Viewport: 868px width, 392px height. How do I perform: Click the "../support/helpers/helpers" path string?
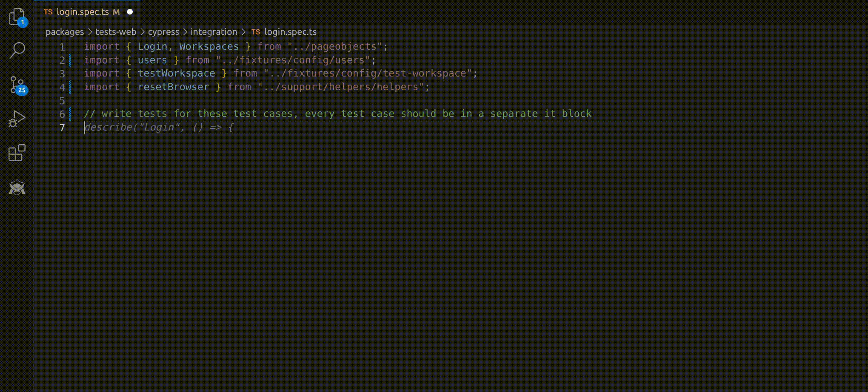pos(341,87)
